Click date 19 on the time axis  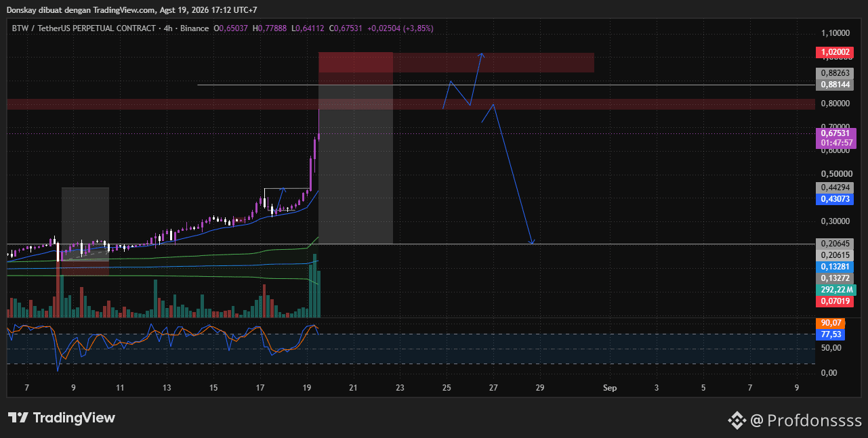coord(306,388)
